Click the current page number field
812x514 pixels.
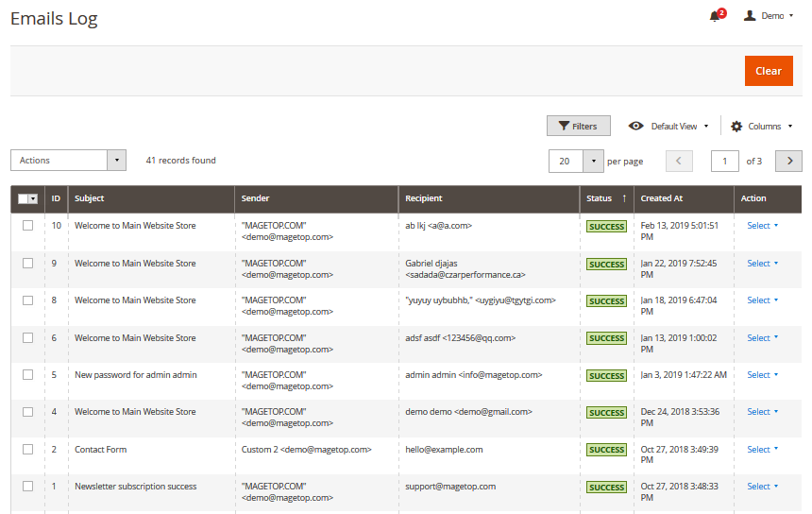[724, 161]
